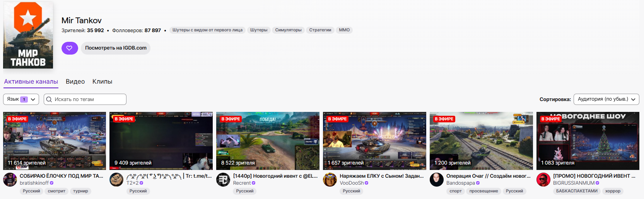Focus the Искать по тегам search field

(85, 99)
